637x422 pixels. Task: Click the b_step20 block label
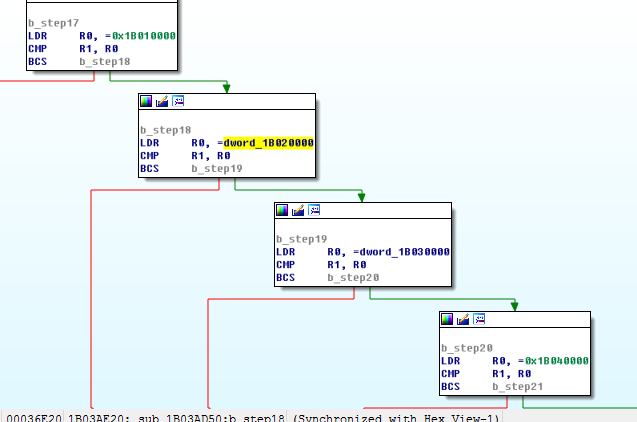(467, 348)
